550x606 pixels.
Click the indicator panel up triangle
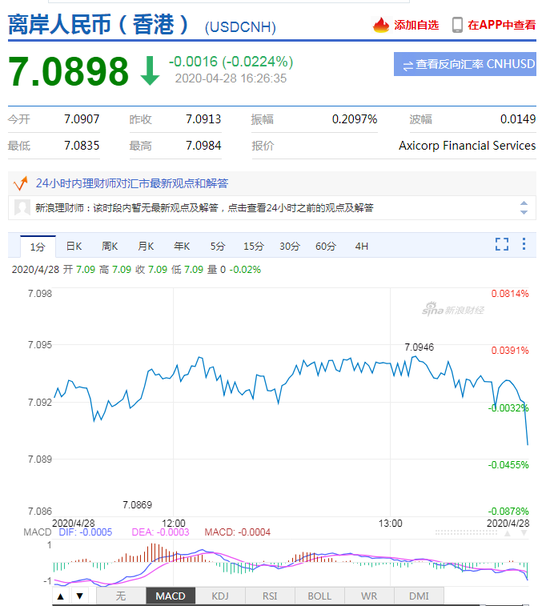(60, 596)
